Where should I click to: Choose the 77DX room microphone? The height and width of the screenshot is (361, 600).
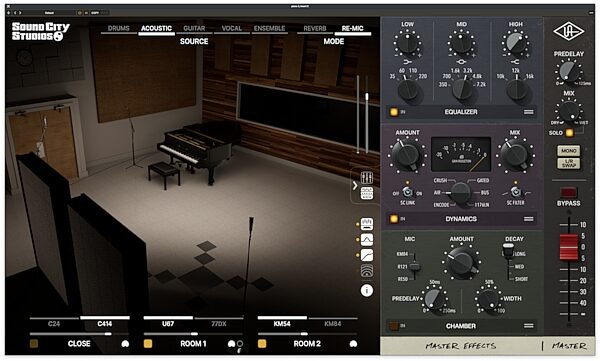(x=218, y=322)
